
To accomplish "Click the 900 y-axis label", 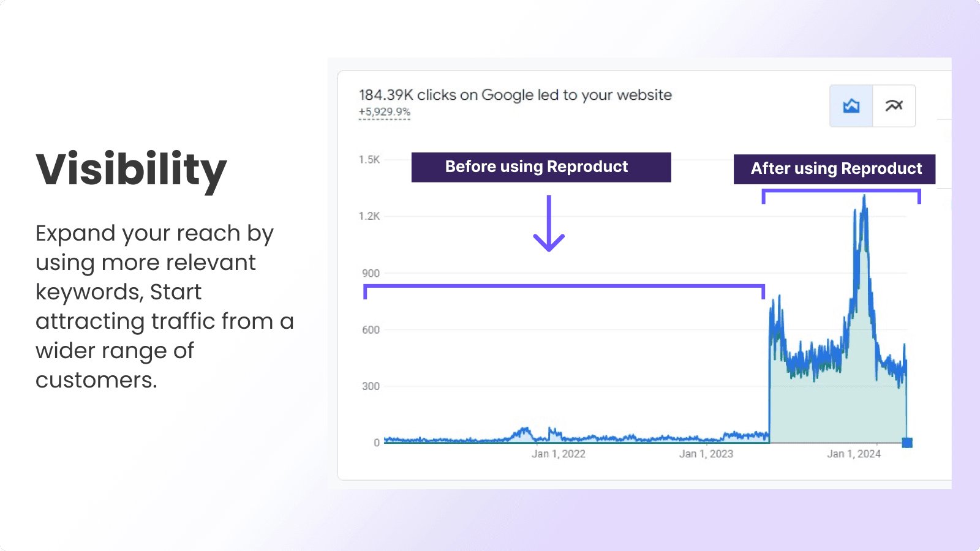I will click(371, 273).
